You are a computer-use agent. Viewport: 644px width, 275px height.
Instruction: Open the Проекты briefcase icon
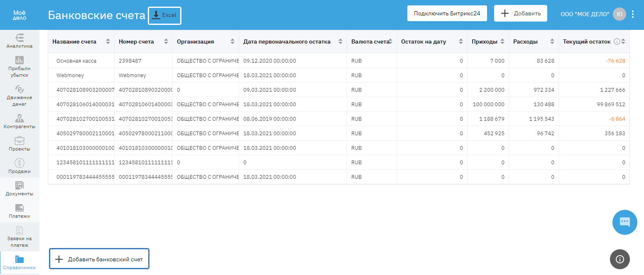20,141
